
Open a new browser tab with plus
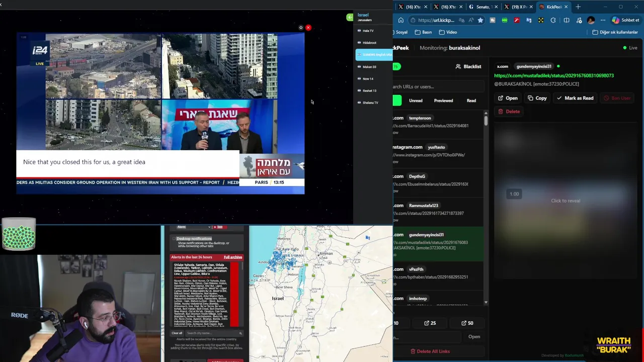coord(578,7)
